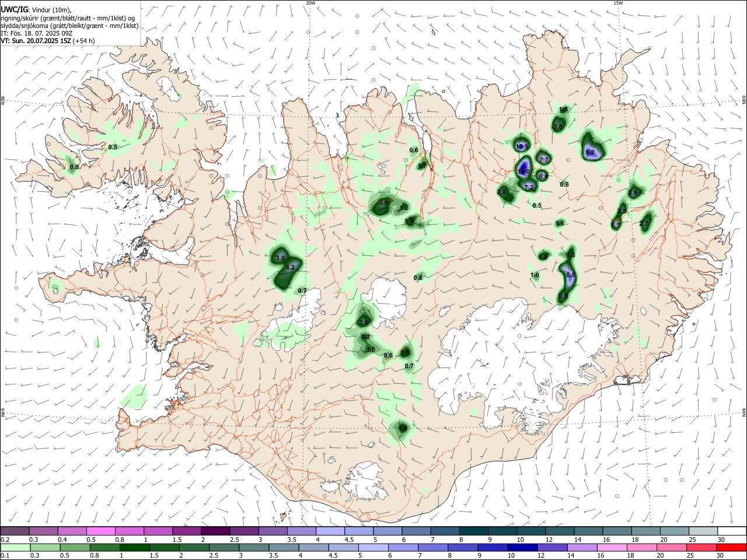Image resolution: width=747 pixels, height=560 pixels.
Task: Click the 9.2 precipitation value in northeast
Action: (590, 153)
